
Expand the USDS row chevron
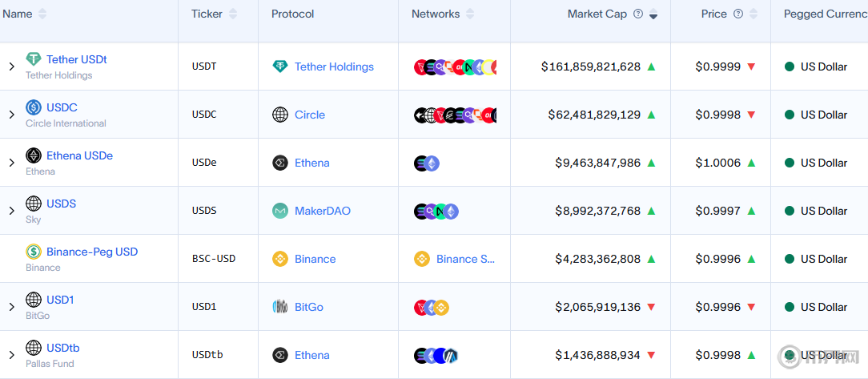pos(11,211)
